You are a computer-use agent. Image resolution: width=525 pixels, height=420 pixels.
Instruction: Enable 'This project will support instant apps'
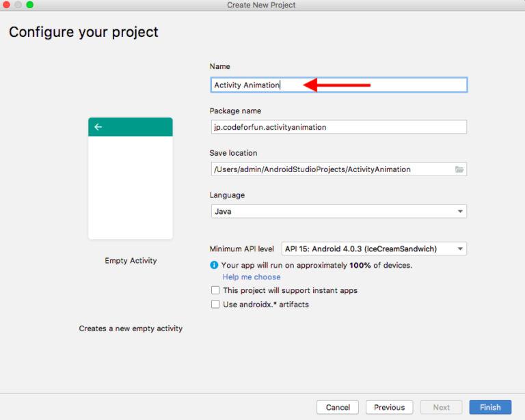click(x=215, y=290)
